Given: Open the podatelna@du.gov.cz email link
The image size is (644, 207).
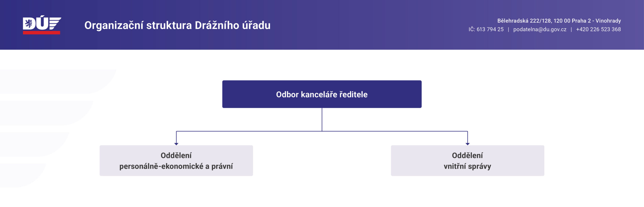Looking at the screenshot, I should (540, 29).
